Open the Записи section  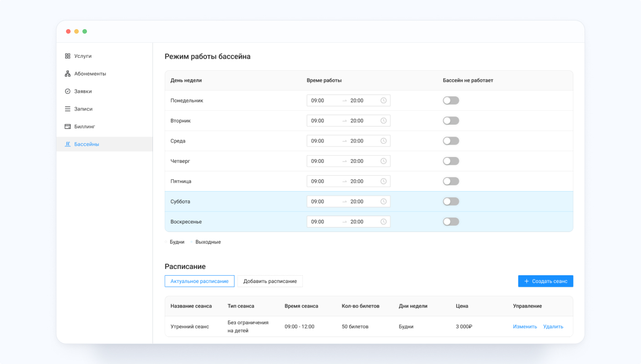(x=104, y=109)
